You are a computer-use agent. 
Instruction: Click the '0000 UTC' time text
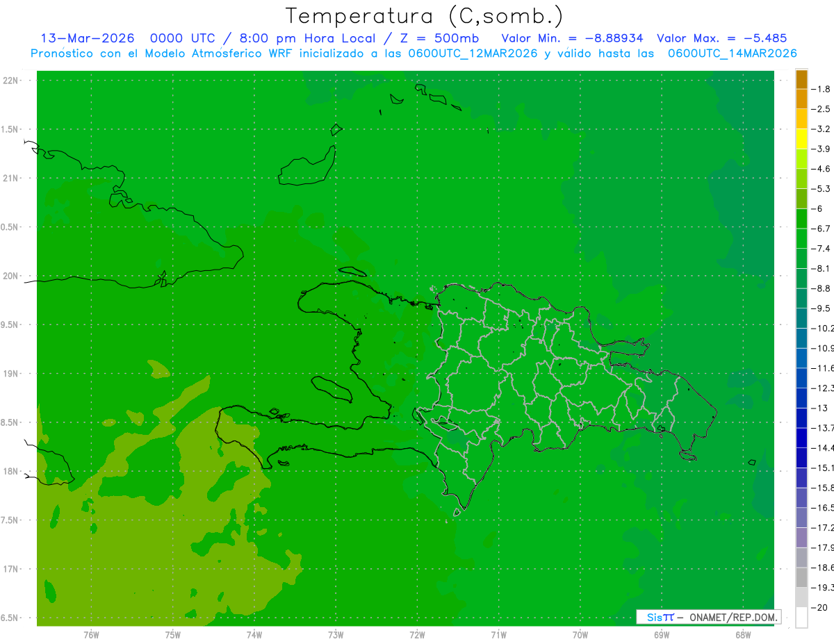click(185, 38)
